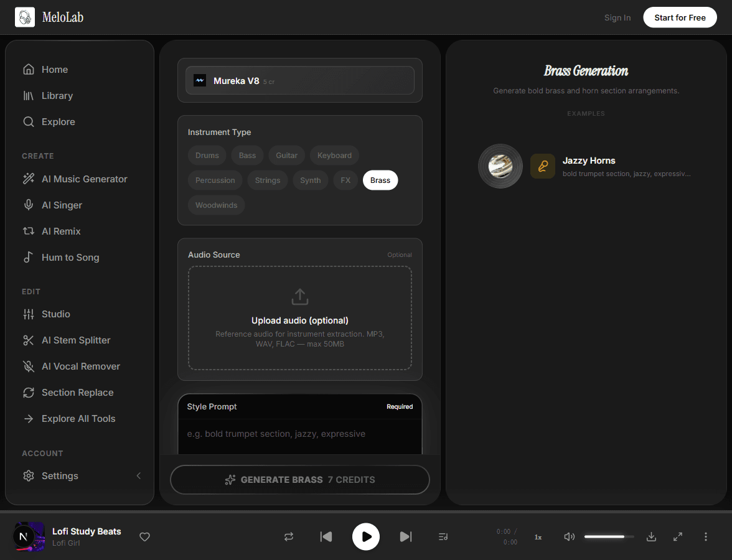
Task: Play the current track
Action: coord(365,536)
